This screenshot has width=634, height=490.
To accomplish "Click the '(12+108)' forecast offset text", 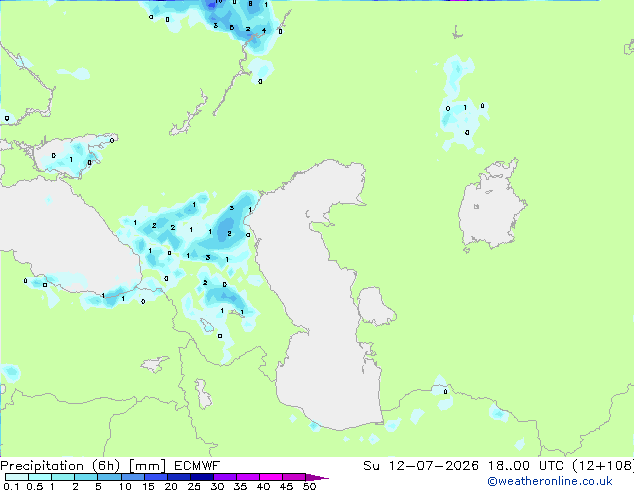I will (603, 466).
